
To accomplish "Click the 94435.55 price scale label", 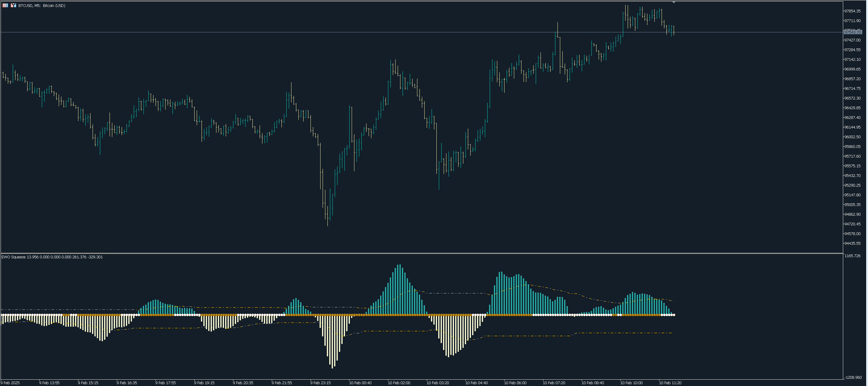I will (853, 243).
